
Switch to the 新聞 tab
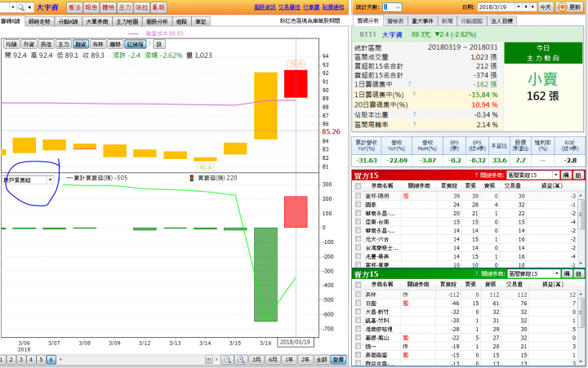click(447, 21)
